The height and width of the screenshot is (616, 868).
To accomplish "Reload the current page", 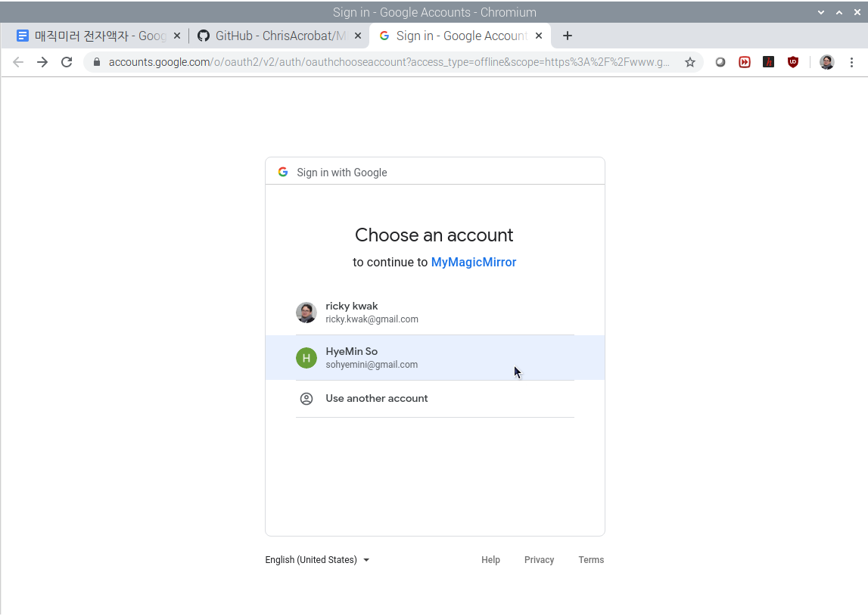I will (67, 62).
